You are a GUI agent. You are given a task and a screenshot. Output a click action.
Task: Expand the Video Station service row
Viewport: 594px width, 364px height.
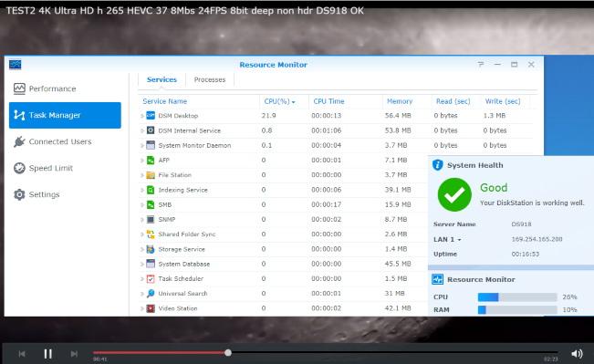tap(142, 308)
